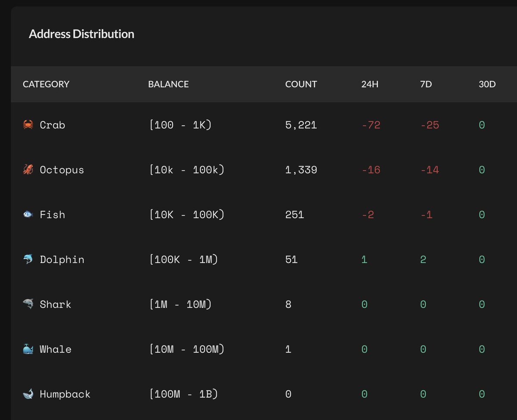
Task: Select the Dolphin category name
Action: click(62, 259)
